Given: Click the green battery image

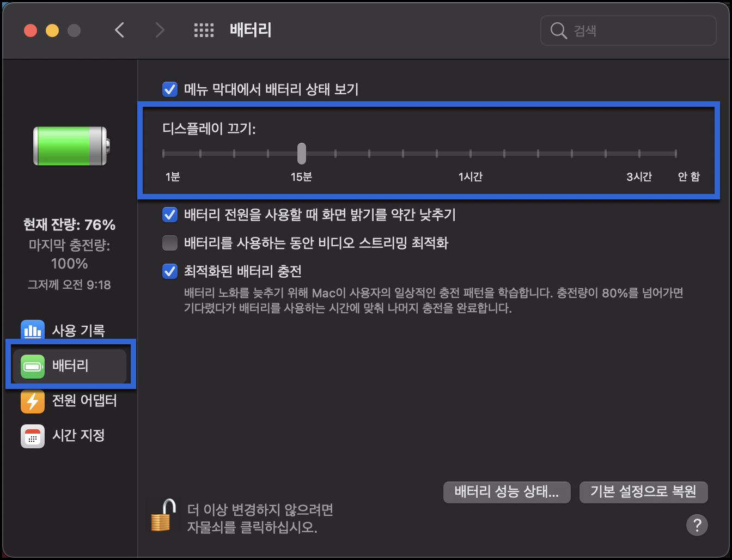Looking at the screenshot, I should 69,146.
